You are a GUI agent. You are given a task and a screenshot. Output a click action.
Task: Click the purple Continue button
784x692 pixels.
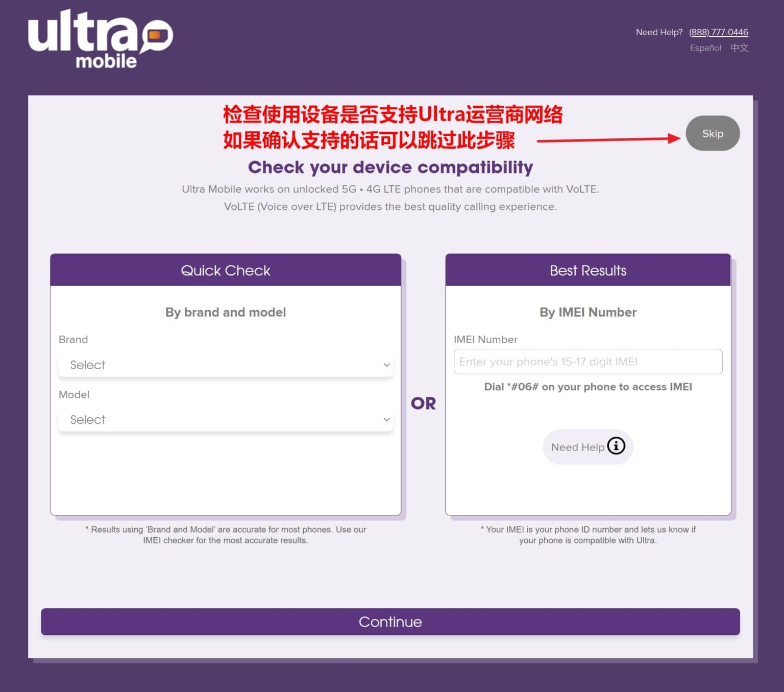tap(390, 622)
